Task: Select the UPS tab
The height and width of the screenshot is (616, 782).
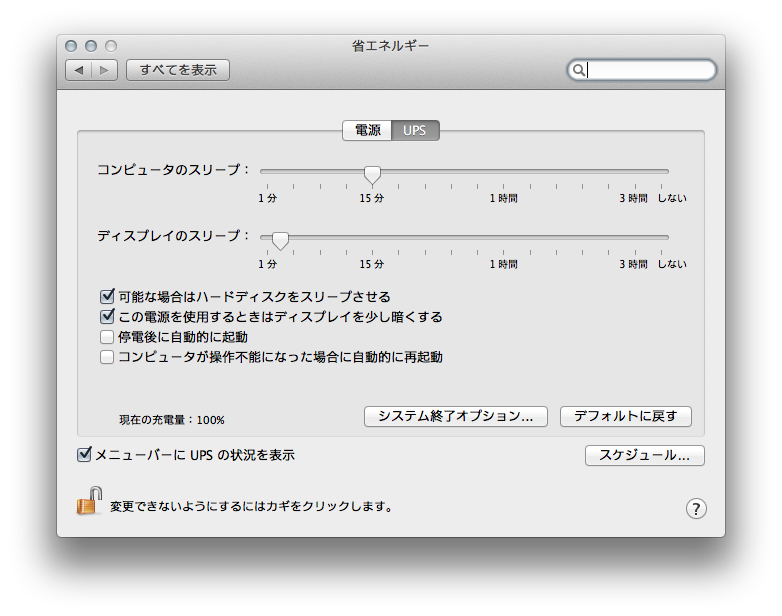Action: click(x=415, y=130)
